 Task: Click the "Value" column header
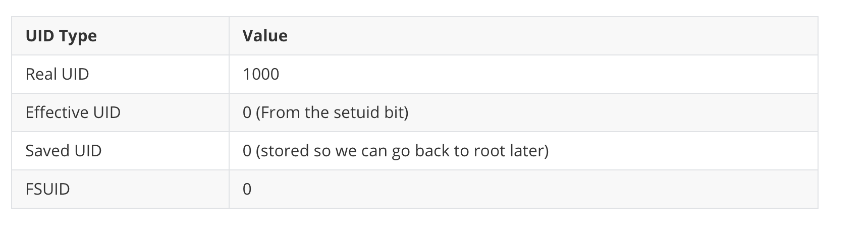coord(265,36)
